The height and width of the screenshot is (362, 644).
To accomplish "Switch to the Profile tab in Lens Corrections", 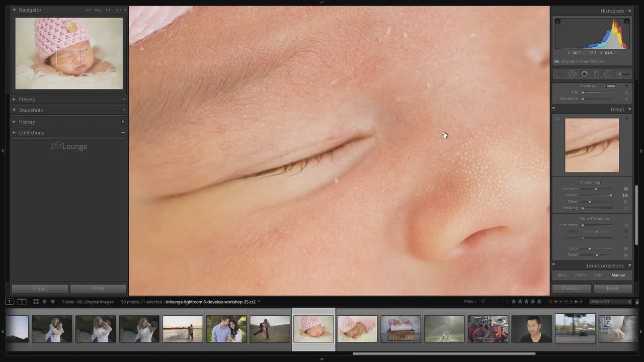I will [581, 275].
